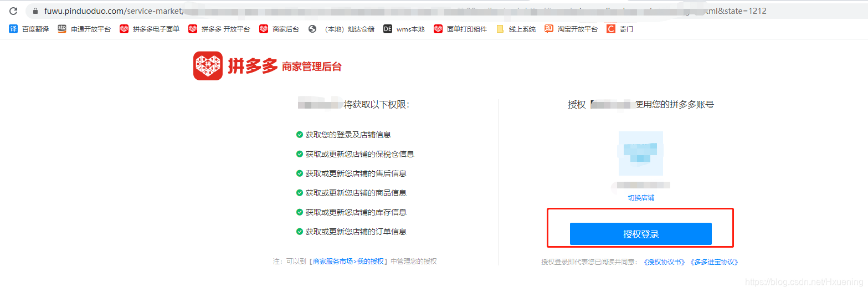Open the 拼多多 开放平台 bookmark
Image resolution: width=868 pixels, height=292 pixels.
pos(219,29)
